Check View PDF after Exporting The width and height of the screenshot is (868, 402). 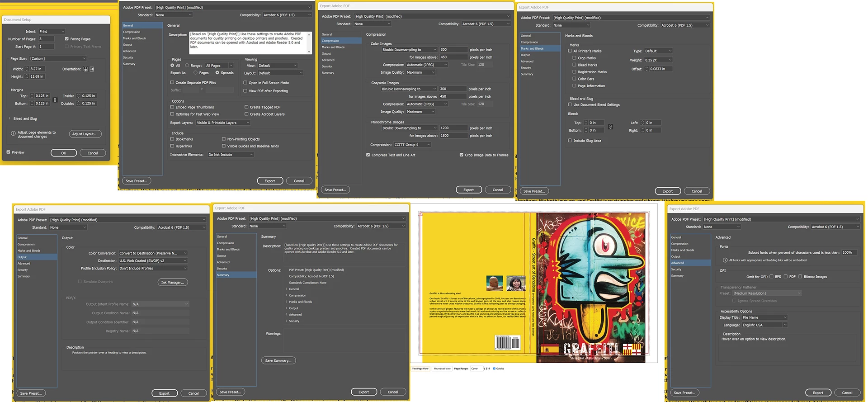[245, 91]
